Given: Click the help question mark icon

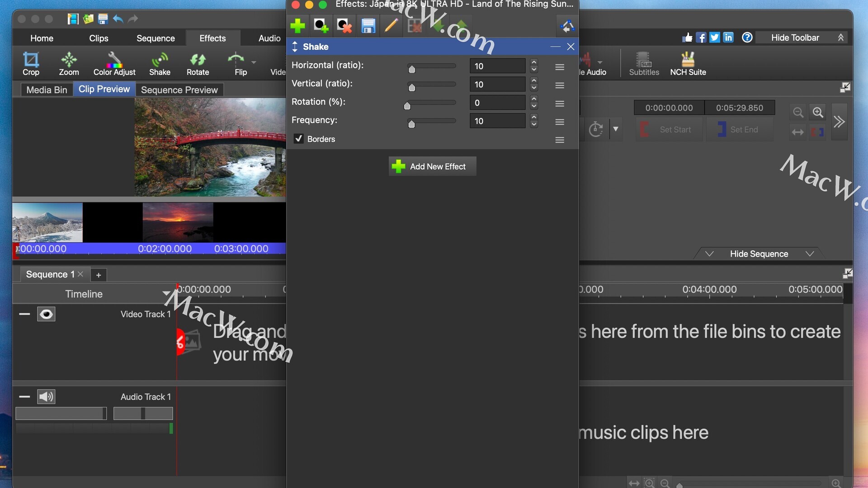Looking at the screenshot, I should click(x=747, y=38).
